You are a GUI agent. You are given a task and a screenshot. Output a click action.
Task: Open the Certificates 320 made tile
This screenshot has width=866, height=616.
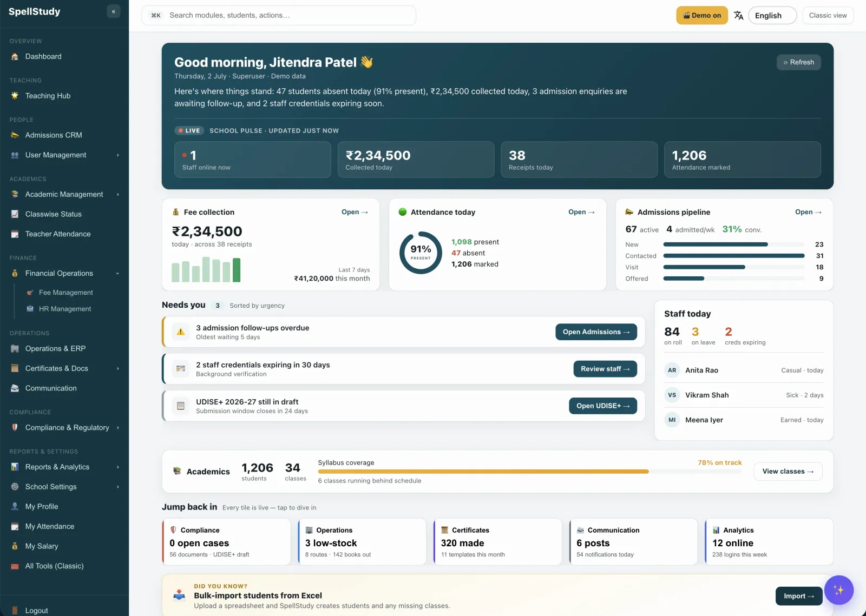497,542
